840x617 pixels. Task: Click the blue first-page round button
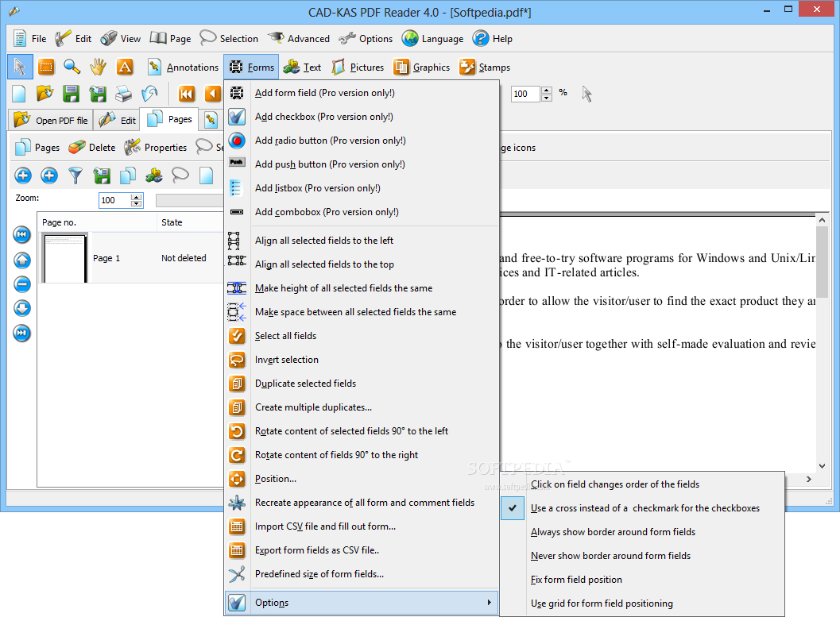[22, 234]
